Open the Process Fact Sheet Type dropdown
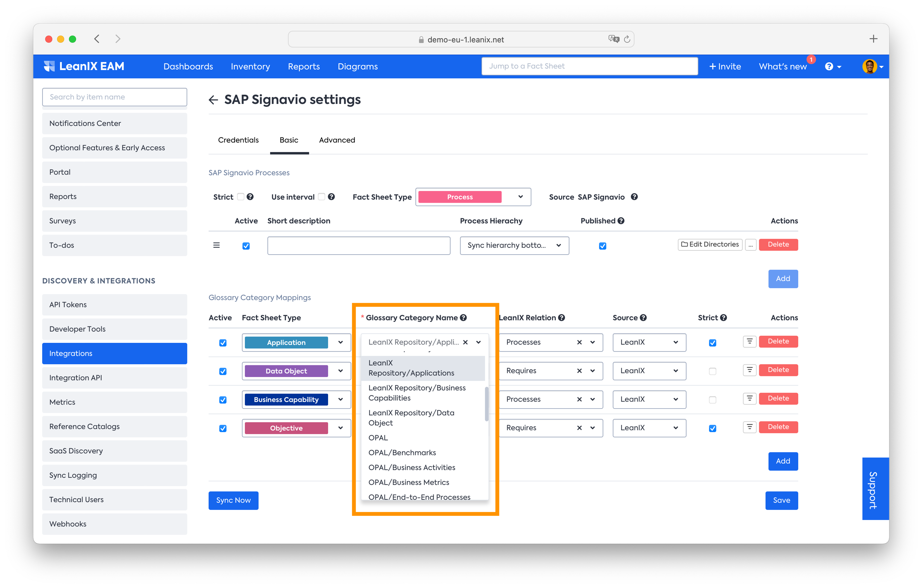The height and width of the screenshot is (588, 923). click(473, 197)
